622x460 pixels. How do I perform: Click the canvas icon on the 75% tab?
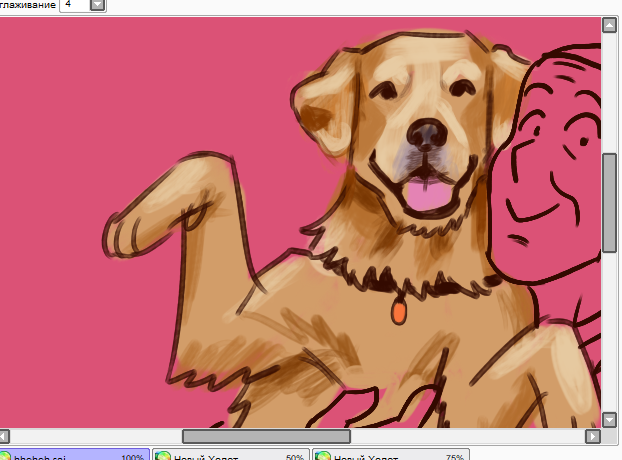coord(323,456)
